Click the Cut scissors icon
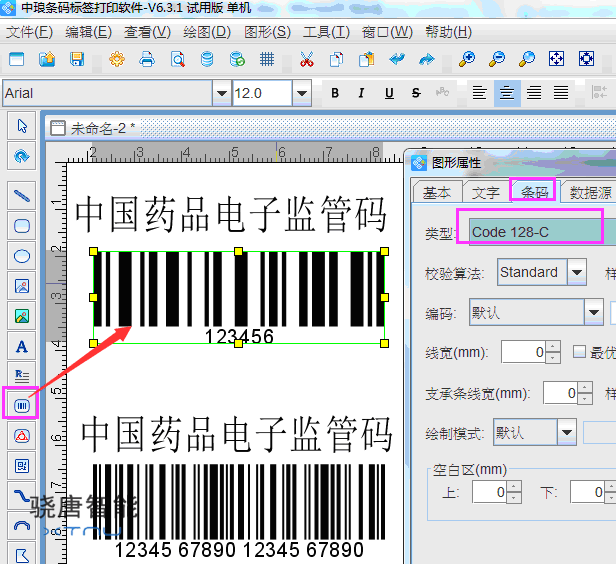Screen dimensions: 616x564 point(307,59)
